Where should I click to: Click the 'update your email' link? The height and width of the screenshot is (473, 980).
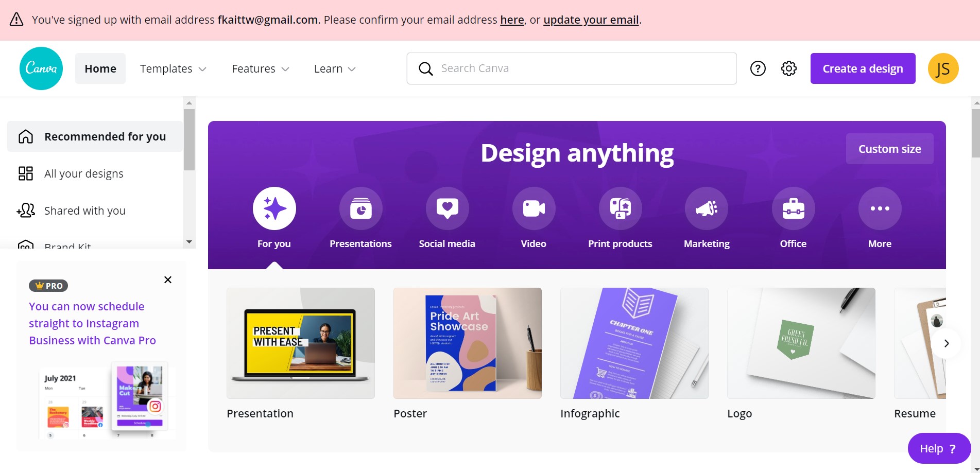pos(591,20)
